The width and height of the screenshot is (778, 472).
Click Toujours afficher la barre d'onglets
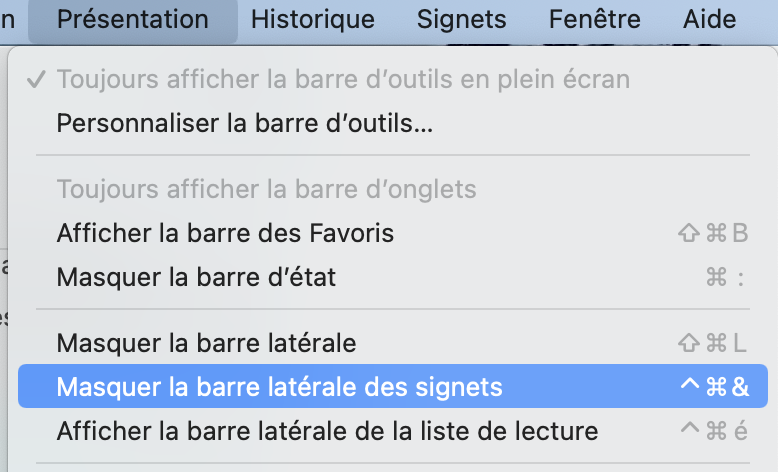(266, 189)
